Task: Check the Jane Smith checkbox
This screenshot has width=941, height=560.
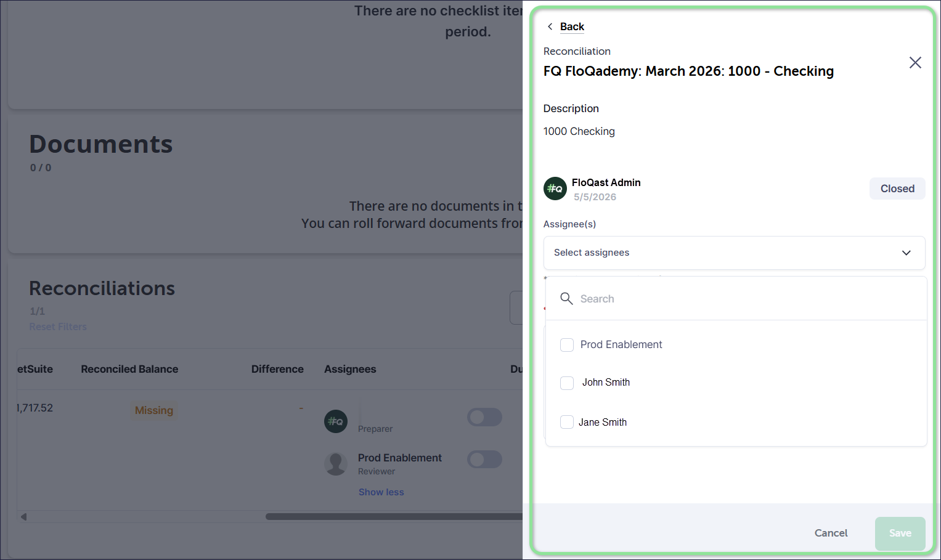Action: click(567, 422)
